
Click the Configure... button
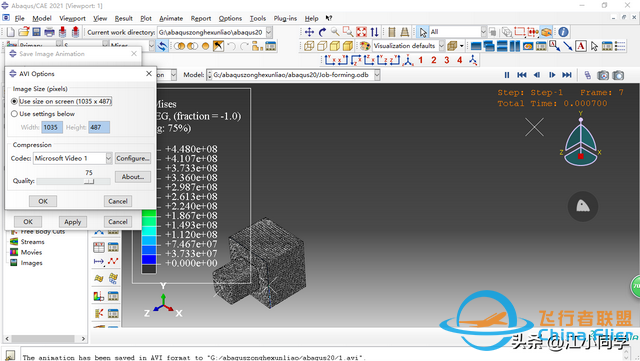coord(133,158)
